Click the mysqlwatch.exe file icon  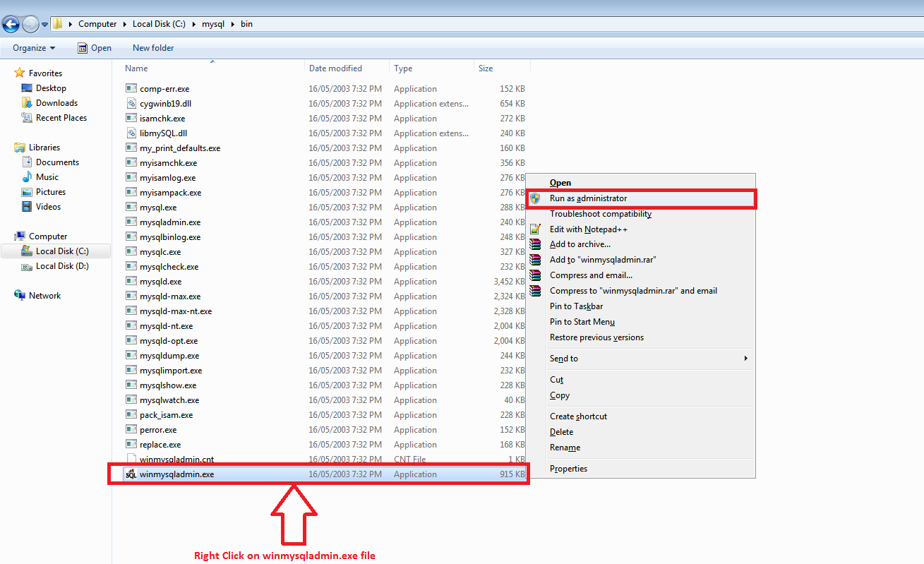(131, 400)
